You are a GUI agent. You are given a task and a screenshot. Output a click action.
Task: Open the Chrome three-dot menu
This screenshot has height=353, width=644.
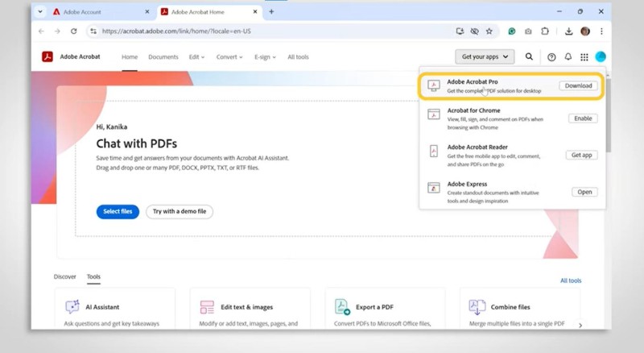pos(601,31)
